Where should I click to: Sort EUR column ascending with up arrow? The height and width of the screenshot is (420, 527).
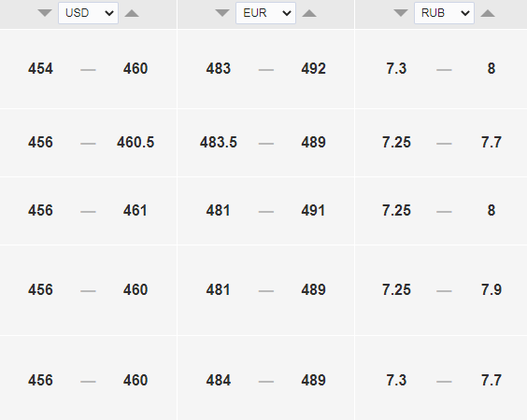(309, 13)
